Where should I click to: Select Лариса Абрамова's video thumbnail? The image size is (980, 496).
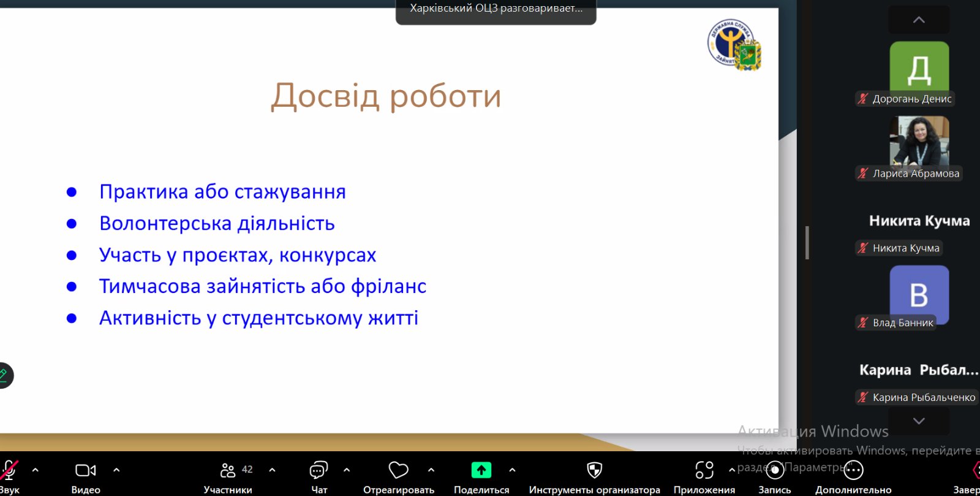919,142
